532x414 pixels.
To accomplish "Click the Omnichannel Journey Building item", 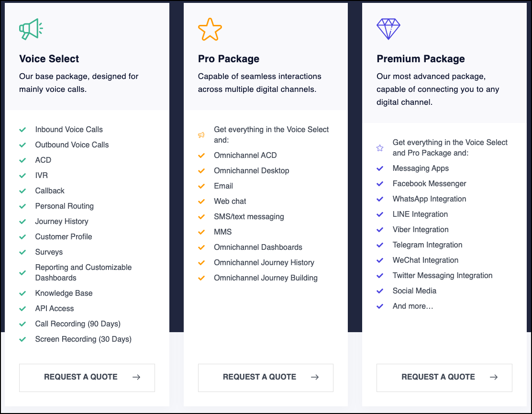I will 266,278.
